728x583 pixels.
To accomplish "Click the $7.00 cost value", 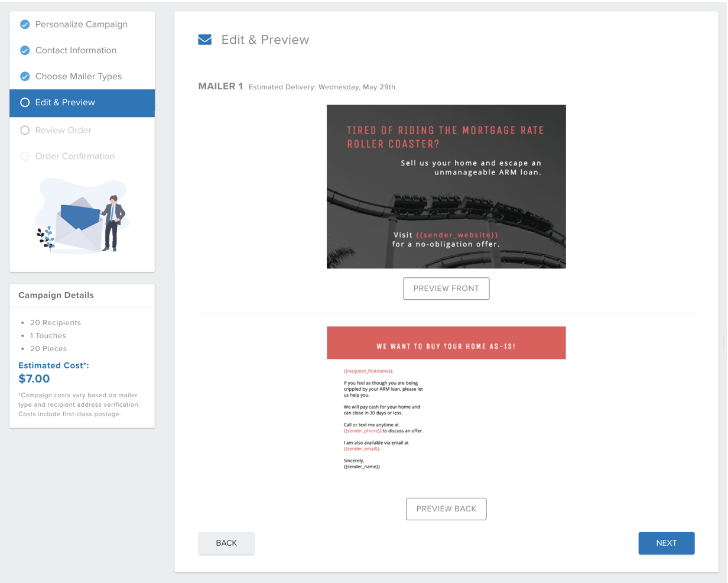I will pos(34,378).
